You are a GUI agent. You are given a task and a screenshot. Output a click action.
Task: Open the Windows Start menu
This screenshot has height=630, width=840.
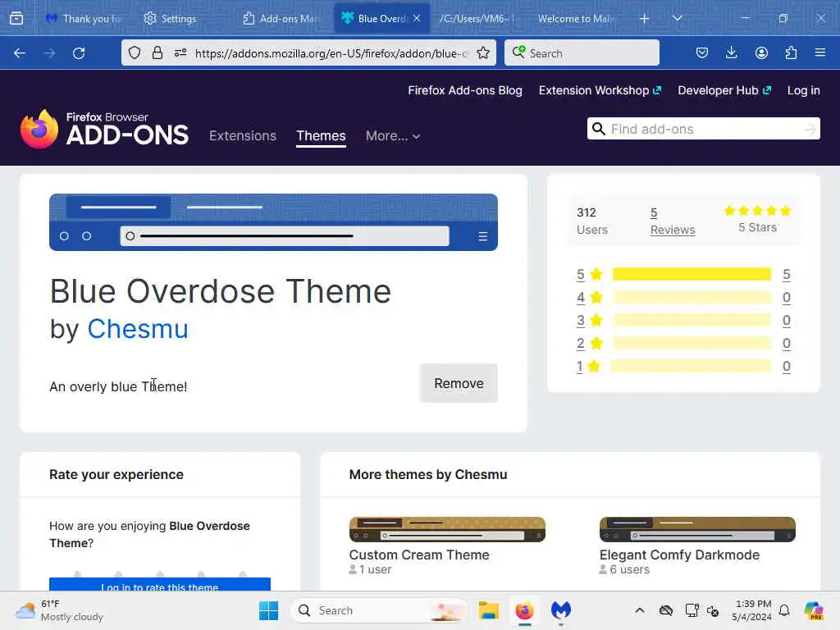pyautogui.click(x=268, y=610)
